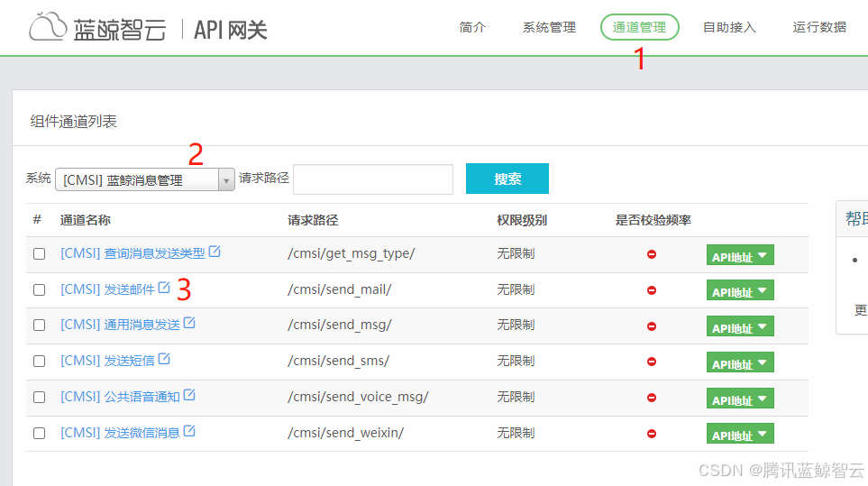Screen dimensions: 868x486
Task: Click the 是否校验频率 column header
Action: 653,220
